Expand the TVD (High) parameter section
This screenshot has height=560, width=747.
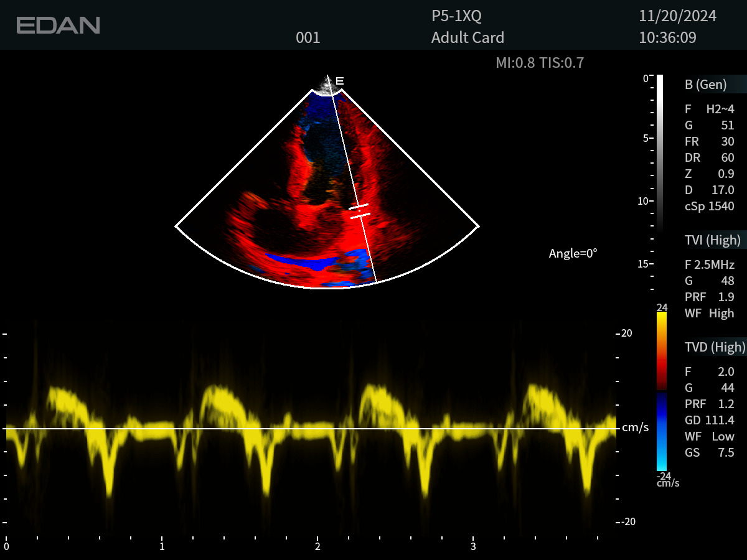(x=713, y=347)
